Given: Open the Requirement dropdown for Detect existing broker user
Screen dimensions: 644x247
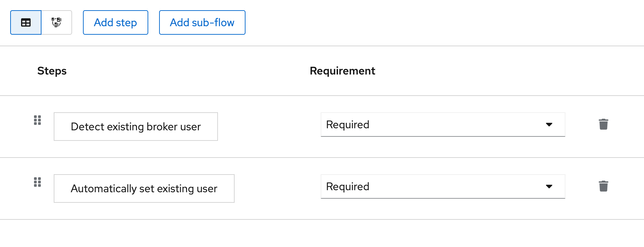Looking at the screenshot, I should click(443, 125).
